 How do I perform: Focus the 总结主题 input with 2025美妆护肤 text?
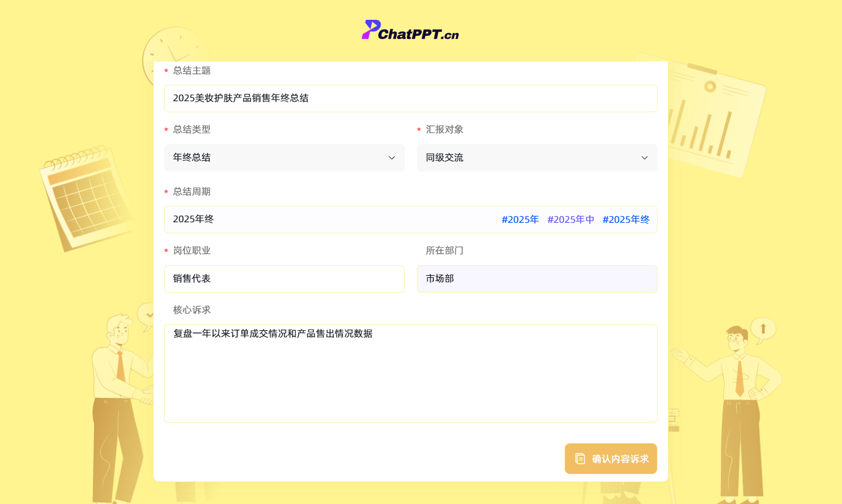point(410,98)
